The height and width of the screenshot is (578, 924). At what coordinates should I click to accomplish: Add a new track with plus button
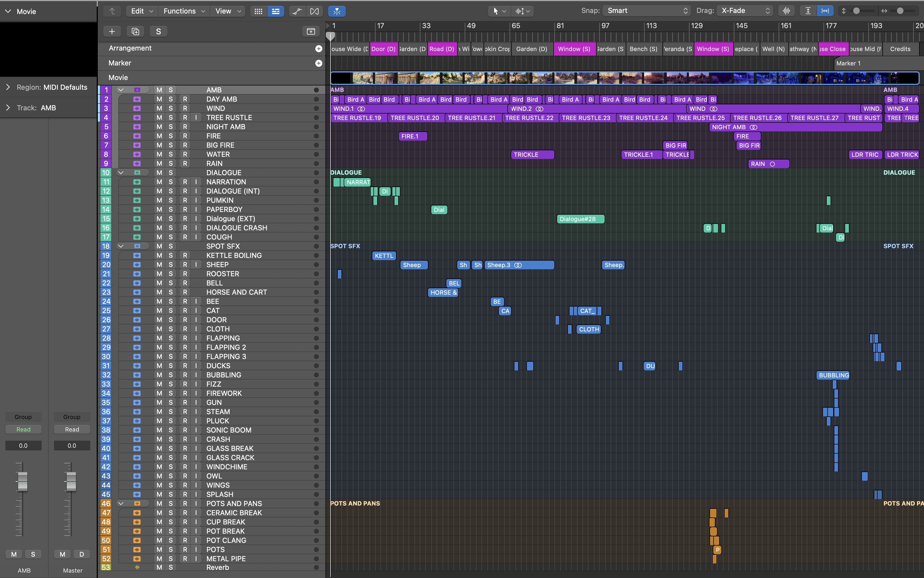point(112,31)
